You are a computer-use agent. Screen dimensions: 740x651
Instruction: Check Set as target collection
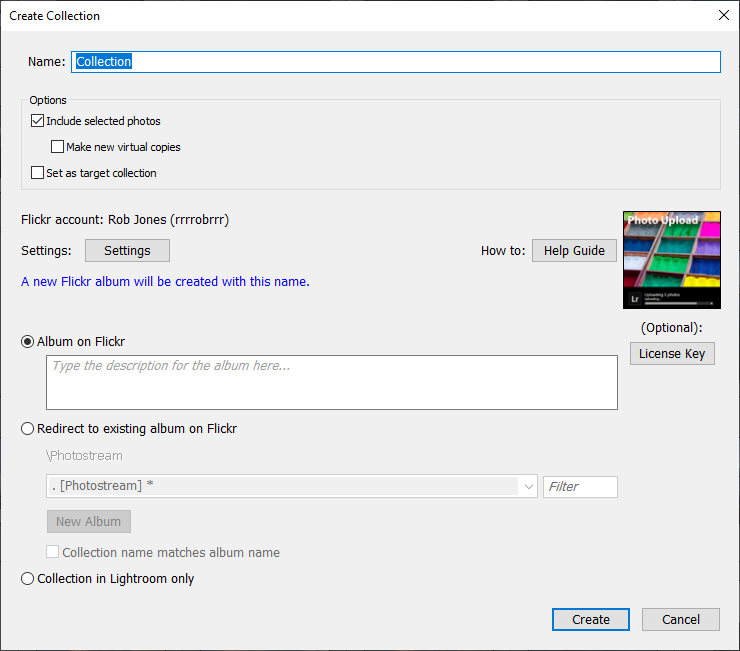coord(38,173)
